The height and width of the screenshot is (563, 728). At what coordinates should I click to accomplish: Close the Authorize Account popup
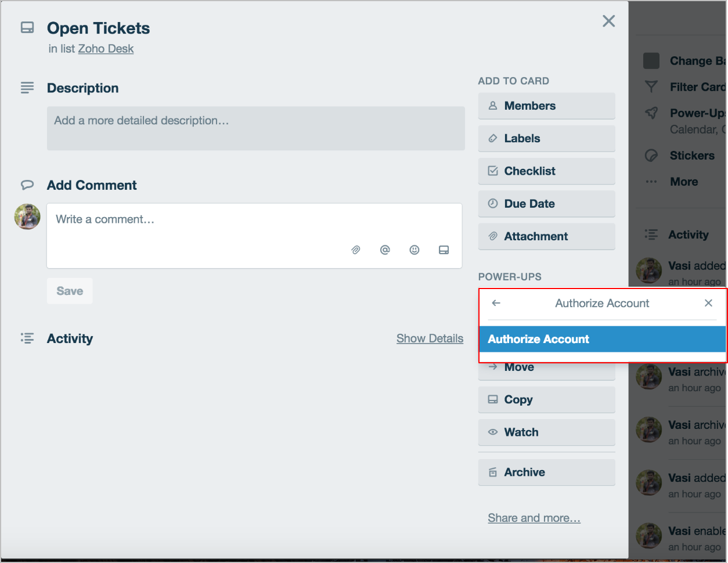(708, 303)
